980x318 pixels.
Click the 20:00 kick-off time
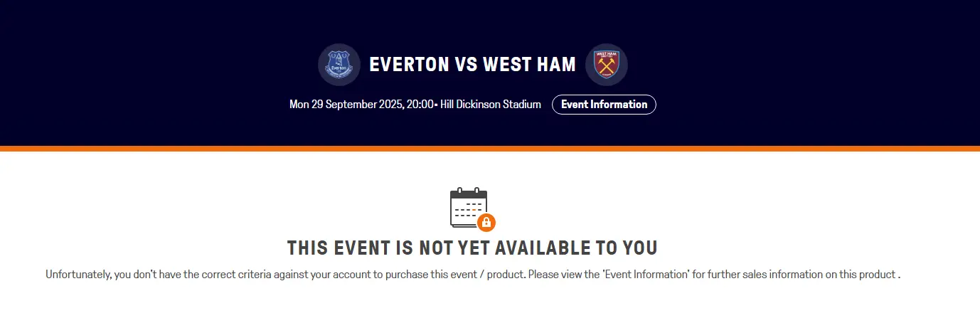pos(420,105)
